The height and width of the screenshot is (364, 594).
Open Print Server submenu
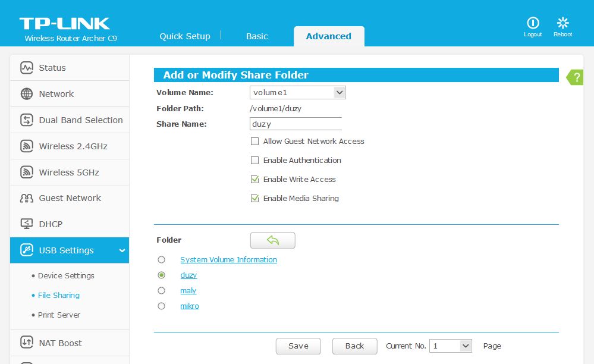59,315
